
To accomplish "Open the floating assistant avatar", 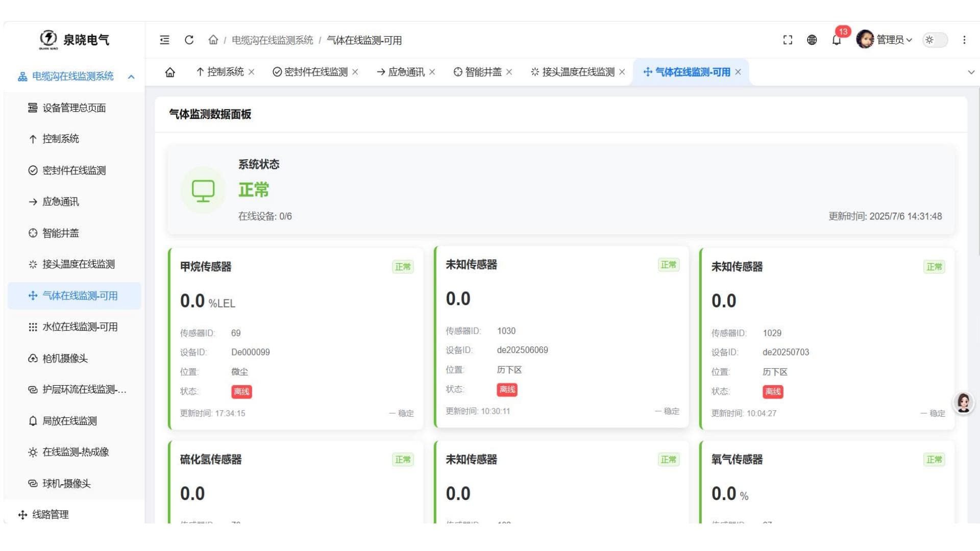I will [963, 403].
